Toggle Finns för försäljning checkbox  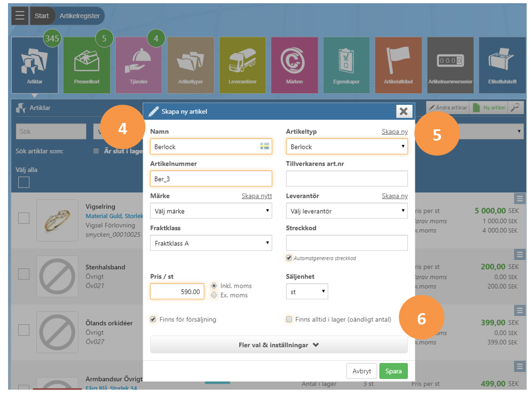pyautogui.click(x=153, y=320)
